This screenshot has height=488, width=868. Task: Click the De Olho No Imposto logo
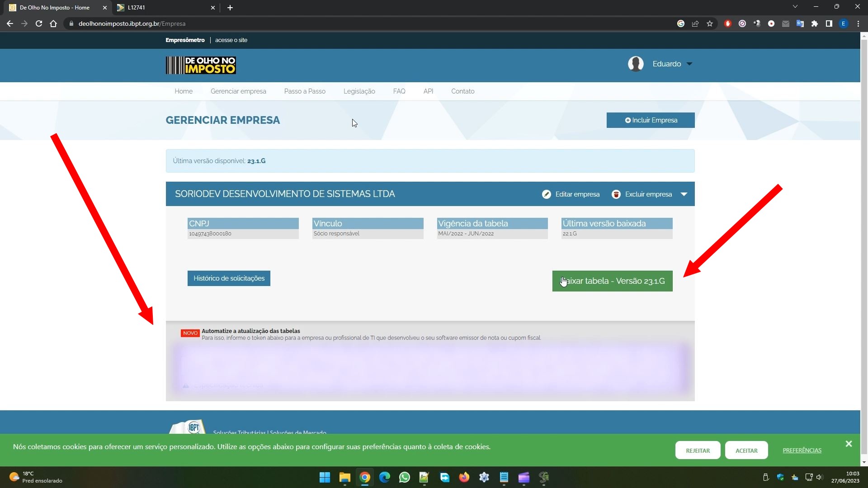pyautogui.click(x=201, y=65)
